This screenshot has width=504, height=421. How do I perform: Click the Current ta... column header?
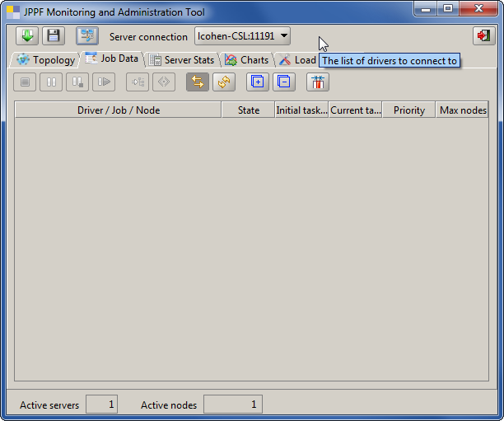(356, 110)
